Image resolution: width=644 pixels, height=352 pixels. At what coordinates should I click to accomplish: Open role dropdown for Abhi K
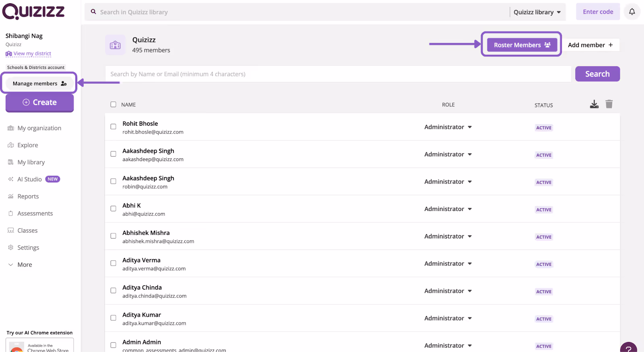point(448,209)
